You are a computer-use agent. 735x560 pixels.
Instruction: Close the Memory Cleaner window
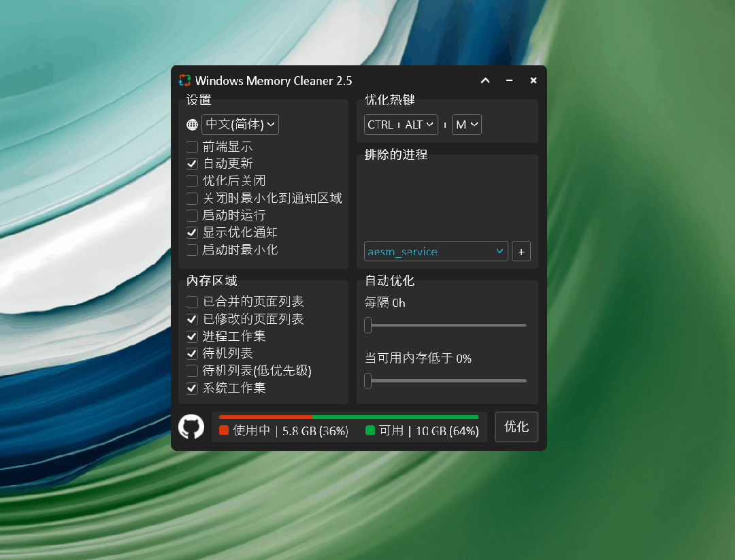[x=534, y=80]
